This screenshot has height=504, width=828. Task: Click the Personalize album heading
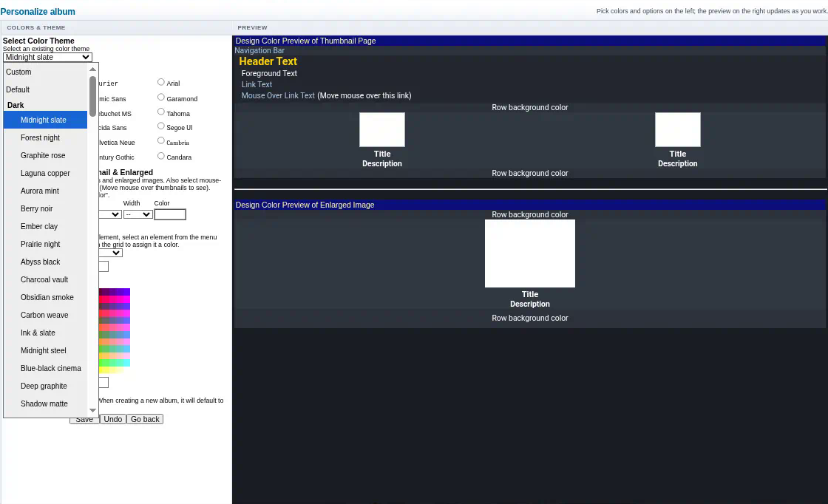click(38, 12)
